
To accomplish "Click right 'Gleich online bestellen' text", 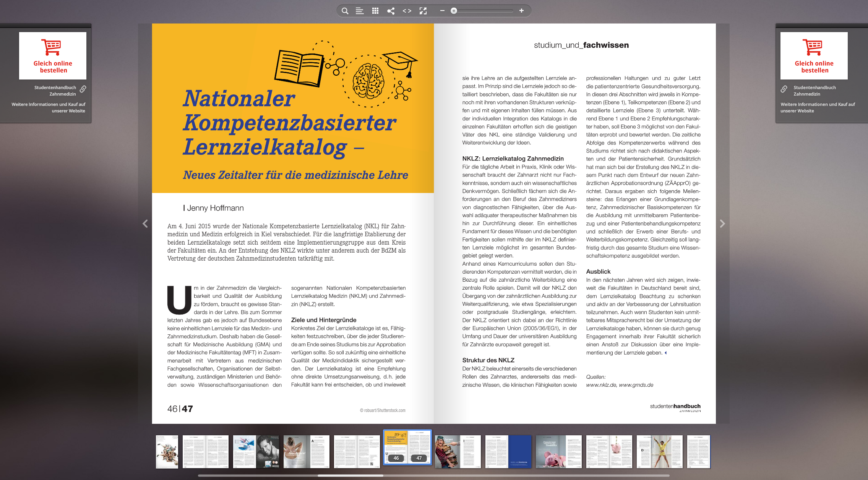I will point(814,67).
